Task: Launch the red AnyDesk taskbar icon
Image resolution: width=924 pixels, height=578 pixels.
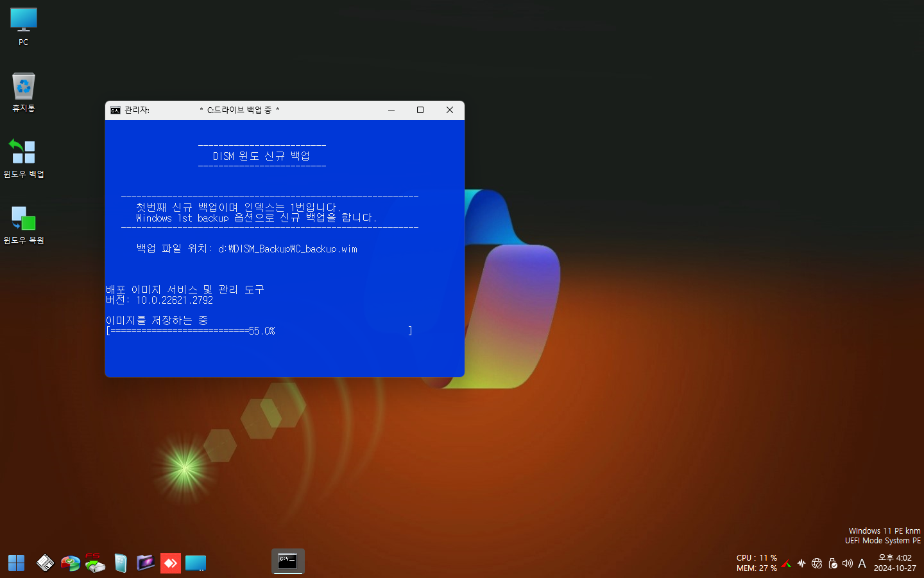Action: click(170, 563)
